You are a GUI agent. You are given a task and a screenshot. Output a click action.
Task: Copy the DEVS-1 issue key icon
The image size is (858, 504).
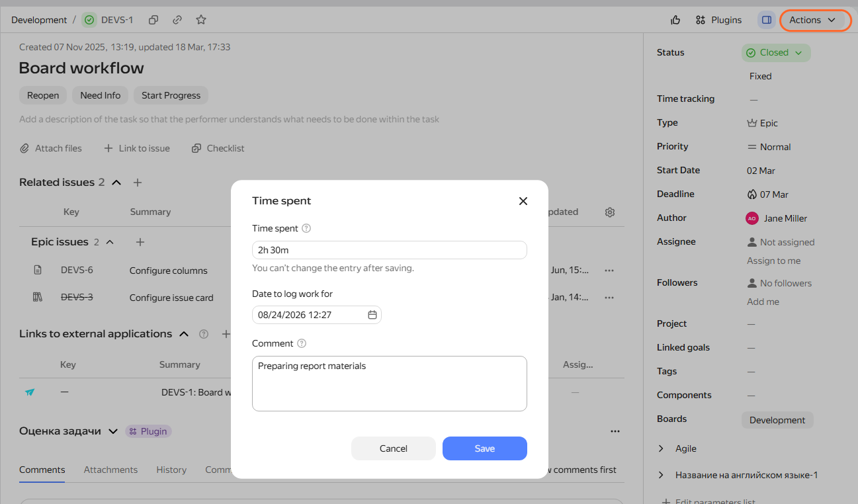153,20
